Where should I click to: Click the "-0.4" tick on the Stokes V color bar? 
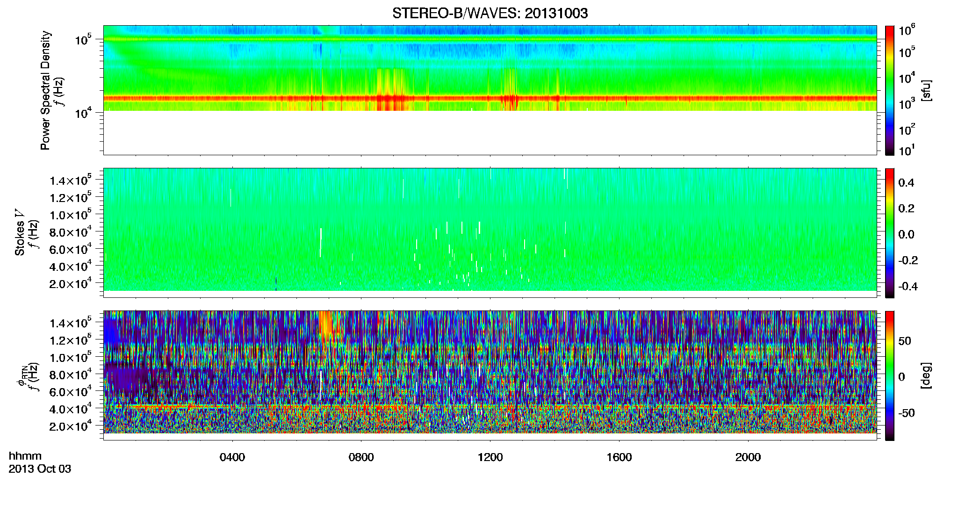tap(908, 286)
